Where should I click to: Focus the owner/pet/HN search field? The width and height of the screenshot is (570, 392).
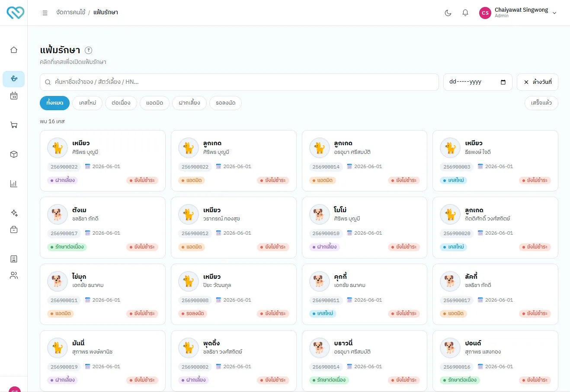point(239,82)
